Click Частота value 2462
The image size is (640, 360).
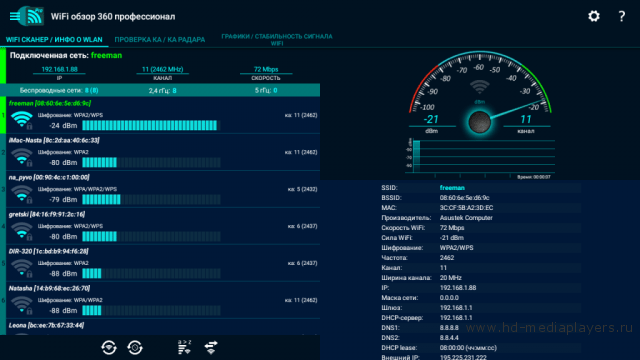447,258
